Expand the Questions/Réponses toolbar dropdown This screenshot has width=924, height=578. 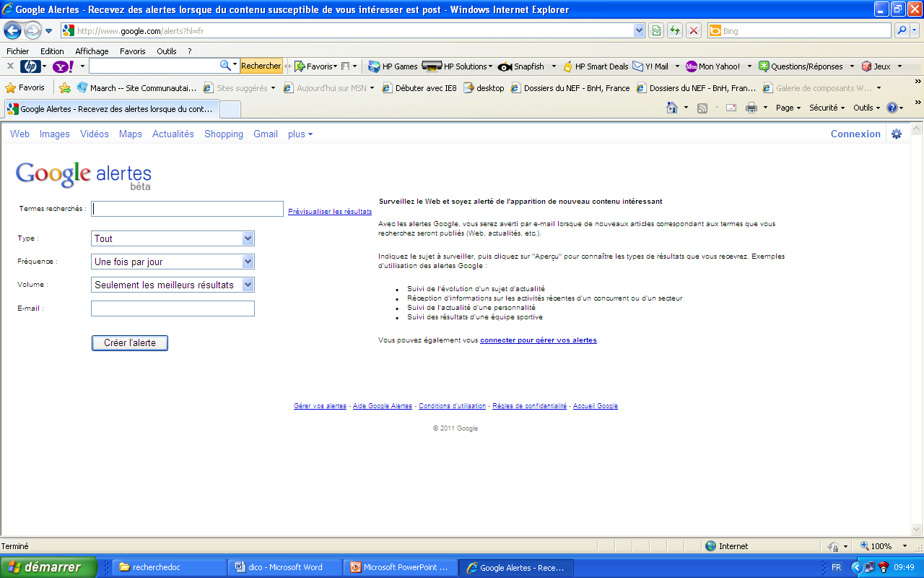tap(852, 66)
